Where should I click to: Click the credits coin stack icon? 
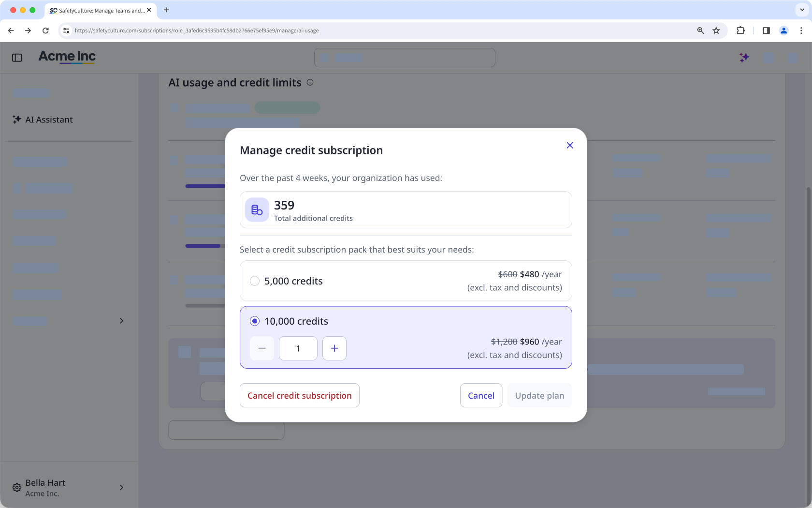257,210
